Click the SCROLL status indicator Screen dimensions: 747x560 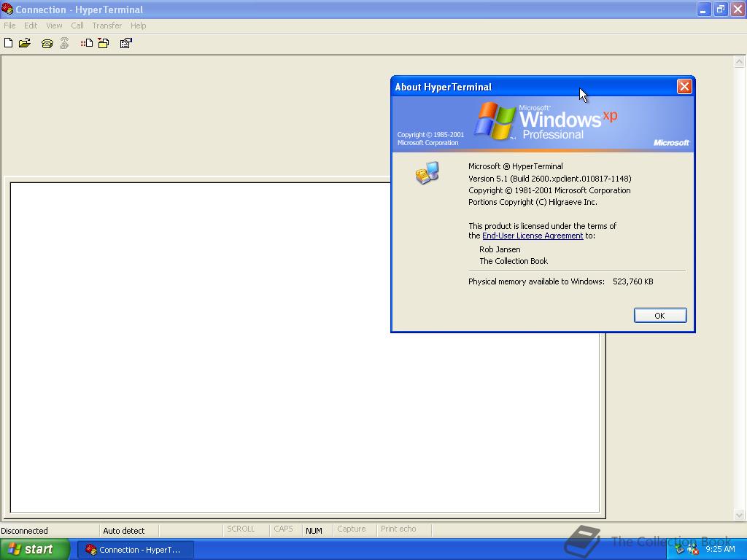(x=241, y=529)
